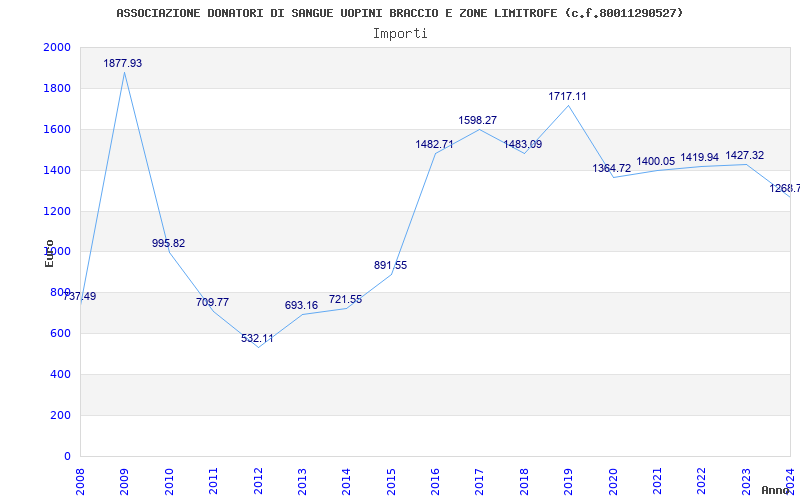800x500 pixels.
Task: Click the 2010 x-axis label
Action: 169,481
